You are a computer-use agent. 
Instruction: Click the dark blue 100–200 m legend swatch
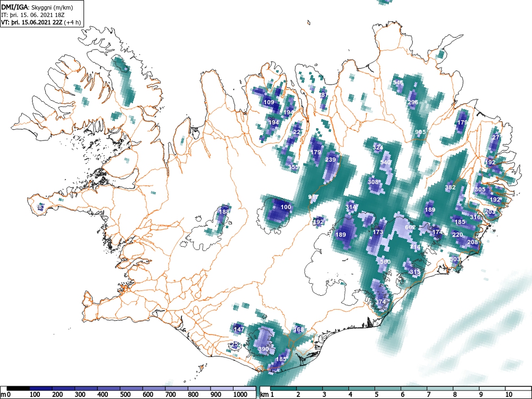click(x=41, y=388)
